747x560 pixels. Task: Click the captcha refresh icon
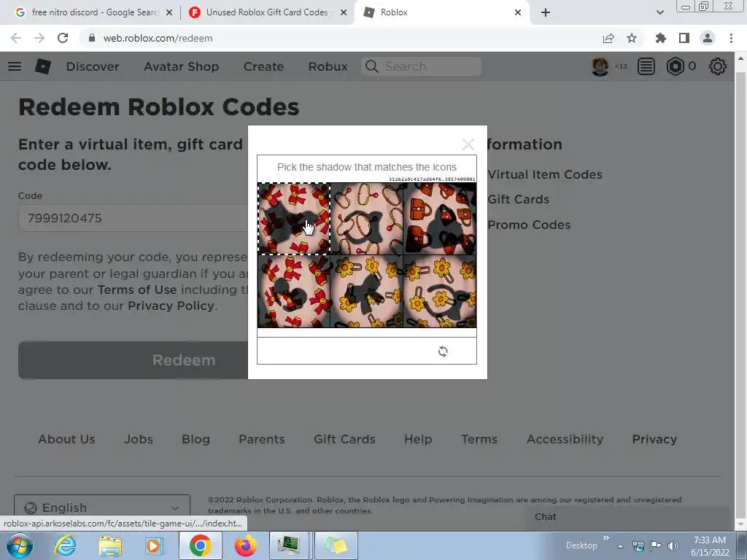[x=443, y=351]
